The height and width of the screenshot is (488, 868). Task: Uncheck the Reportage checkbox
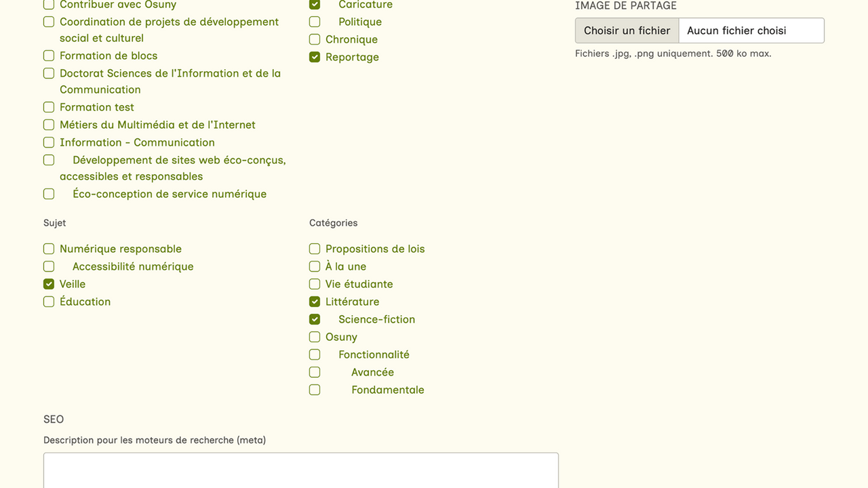coord(315,57)
